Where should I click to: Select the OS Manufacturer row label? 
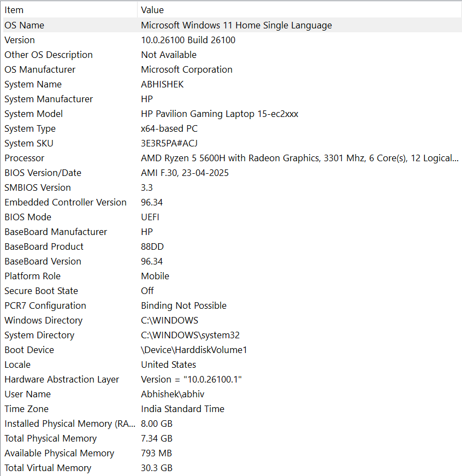40,69
